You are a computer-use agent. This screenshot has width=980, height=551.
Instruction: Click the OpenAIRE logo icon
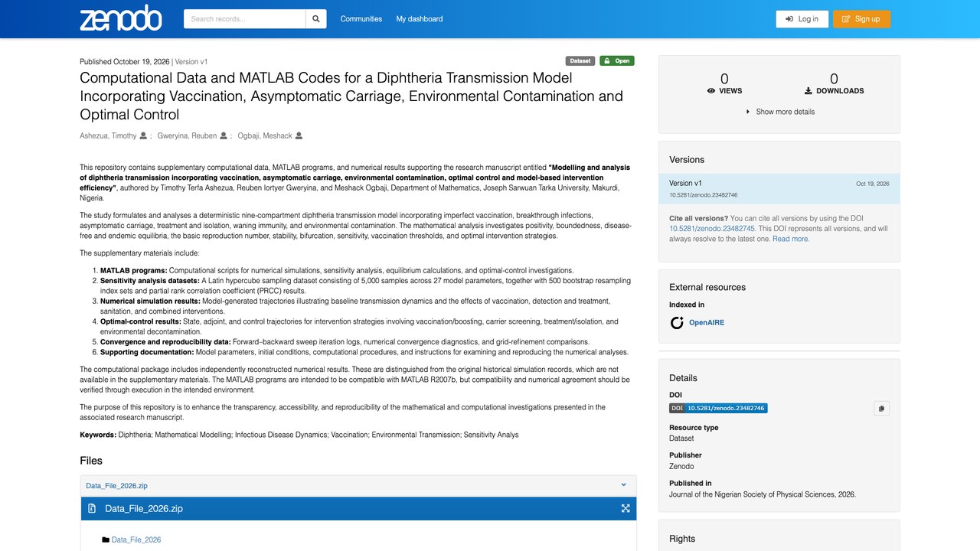677,323
